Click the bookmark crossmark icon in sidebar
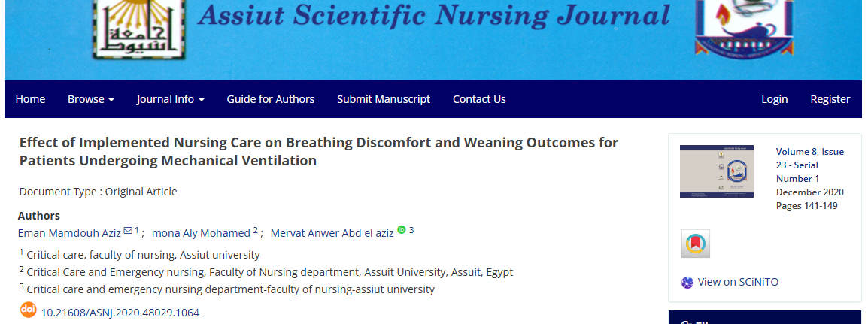Screen dimensions: 868x324 click(x=695, y=244)
